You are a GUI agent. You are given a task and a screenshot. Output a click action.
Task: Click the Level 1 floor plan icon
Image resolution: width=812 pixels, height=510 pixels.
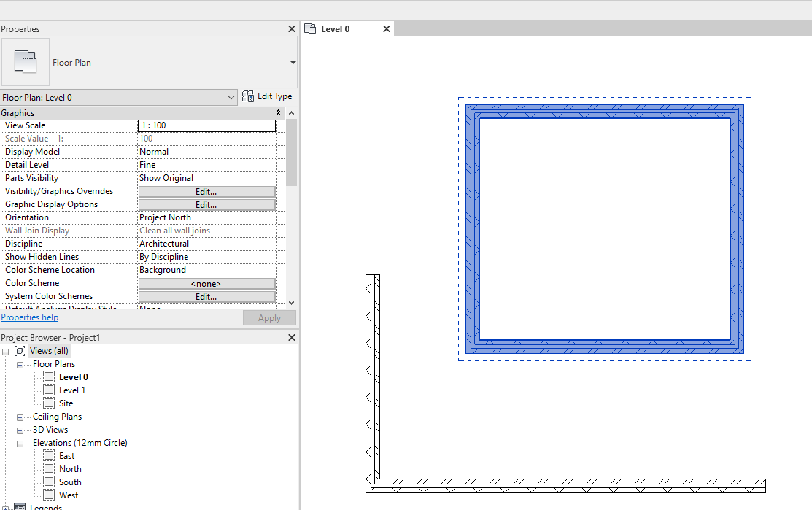(48, 390)
